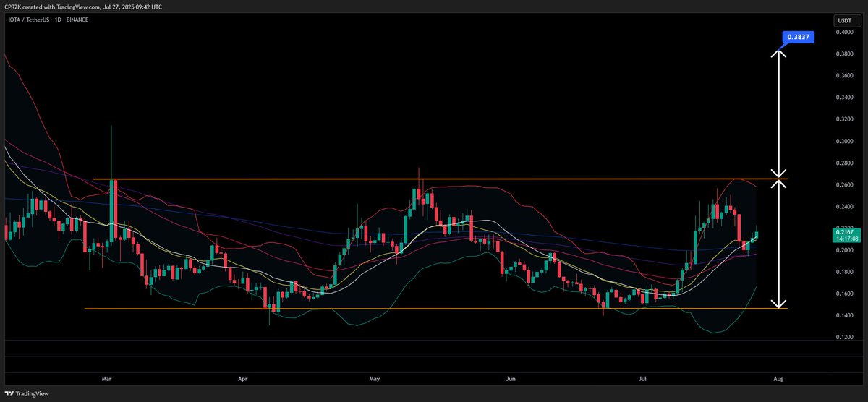Image resolution: width=868 pixels, height=402 pixels.
Task: Click the Jun label on time axis
Action: [510, 377]
